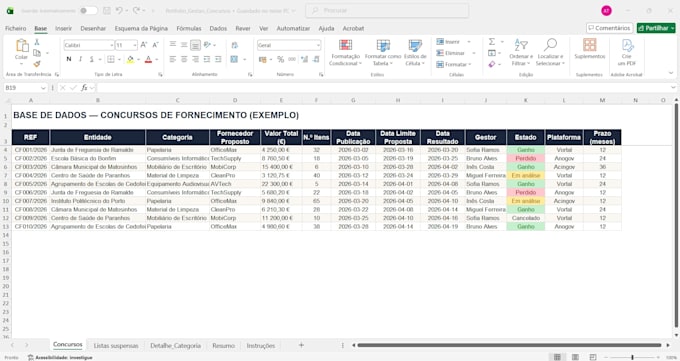Click the increase decimal places icon
680x361 pixels.
304,59
